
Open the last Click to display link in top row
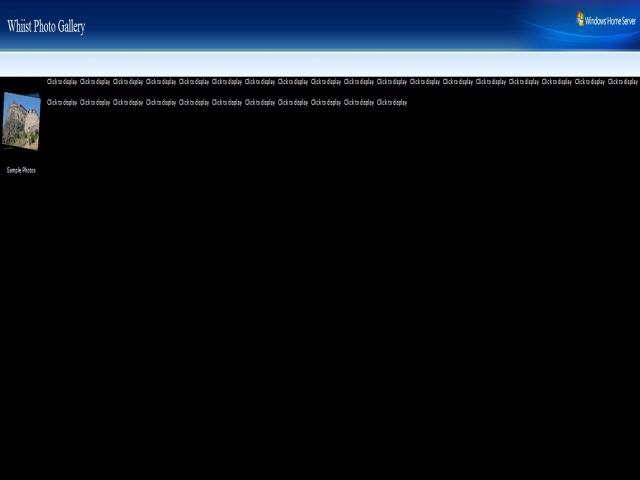pyautogui.click(x=622, y=82)
